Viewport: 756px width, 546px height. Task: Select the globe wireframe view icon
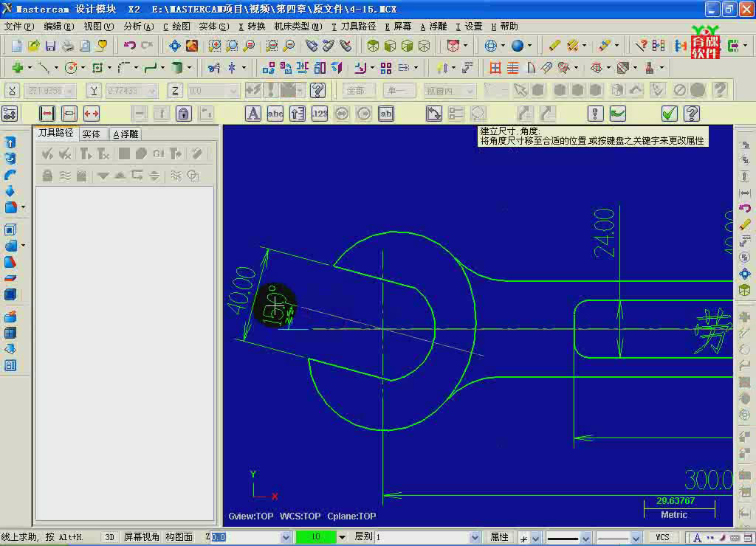(490, 46)
